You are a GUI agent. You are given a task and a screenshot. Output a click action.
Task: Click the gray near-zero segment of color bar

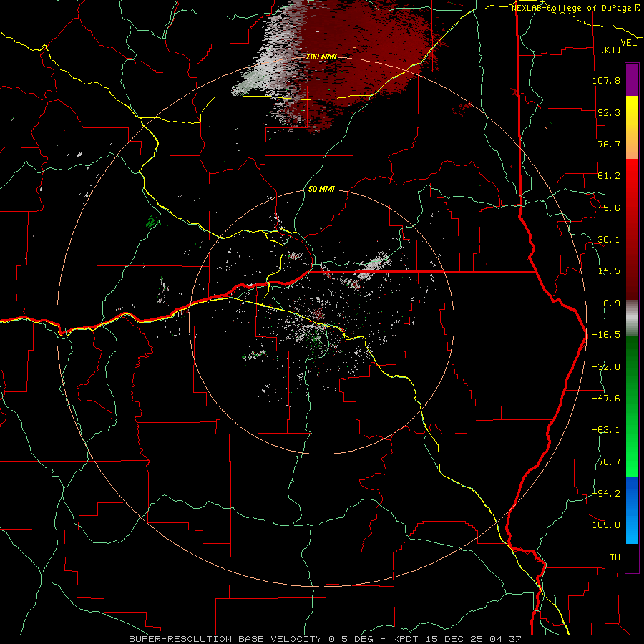(x=632, y=318)
